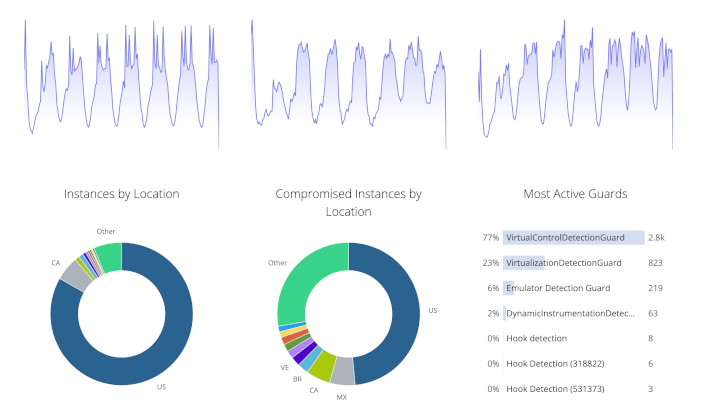Click the gray MX slice in Compromised donut
Screen dimensions: 718x400
343,371
